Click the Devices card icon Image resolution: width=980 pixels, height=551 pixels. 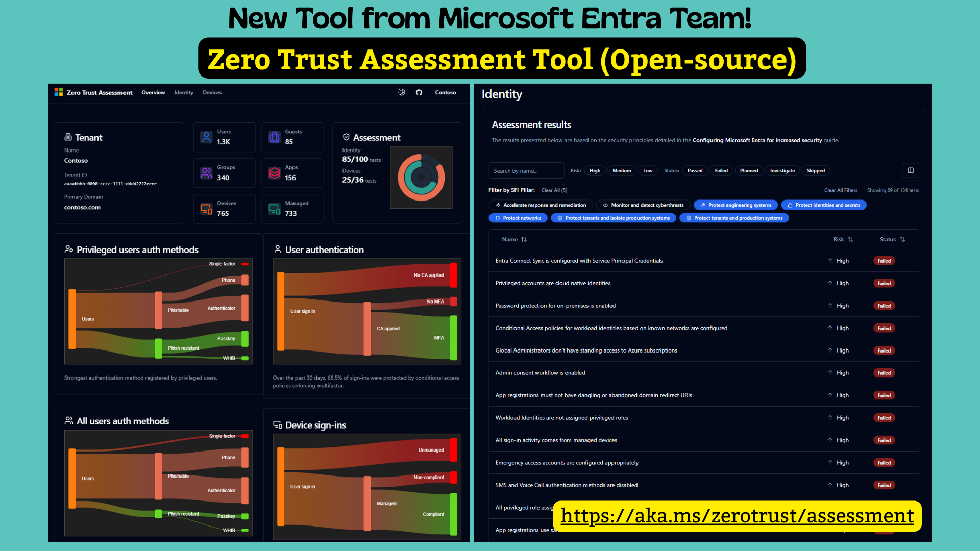click(x=206, y=209)
